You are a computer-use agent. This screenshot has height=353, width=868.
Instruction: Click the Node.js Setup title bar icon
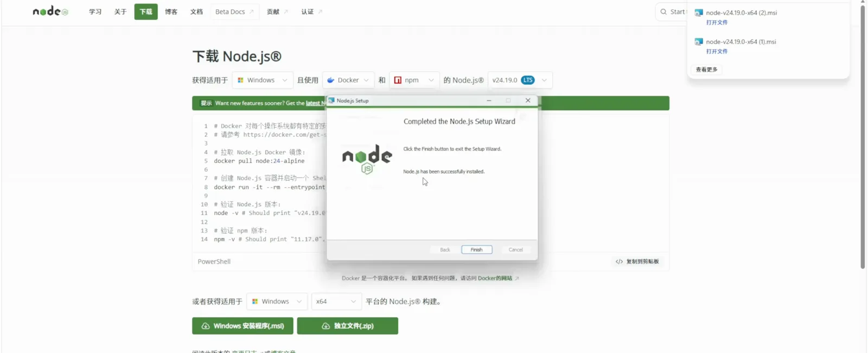(331, 100)
